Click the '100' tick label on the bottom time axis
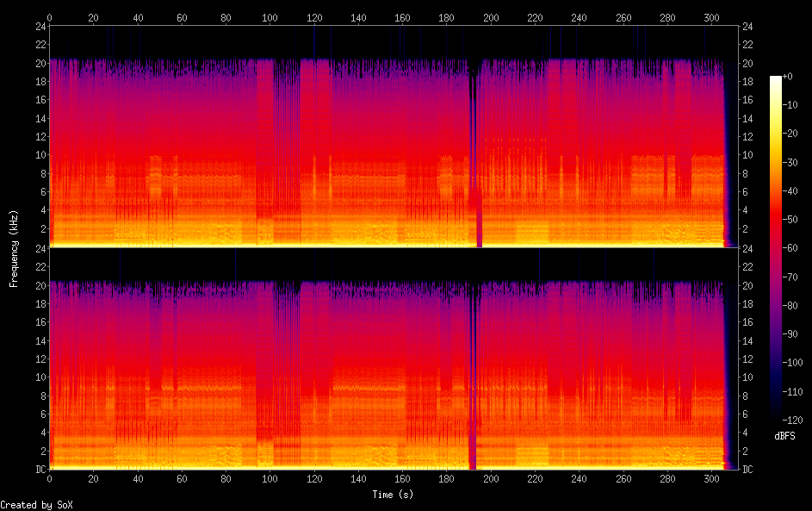Image resolution: width=812 pixels, height=511 pixels. (x=270, y=479)
